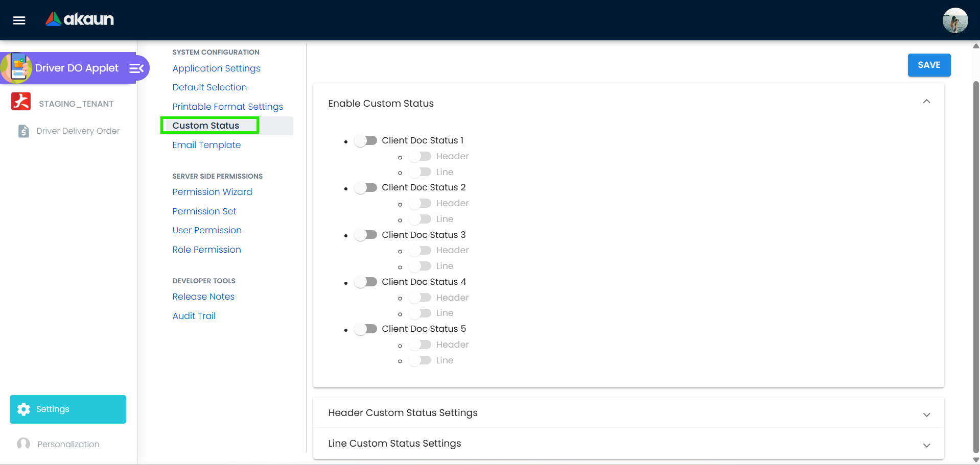Expand Header Custom Status Settings
The height and width of the screenshot is (465, 980).
click(927, 414)
